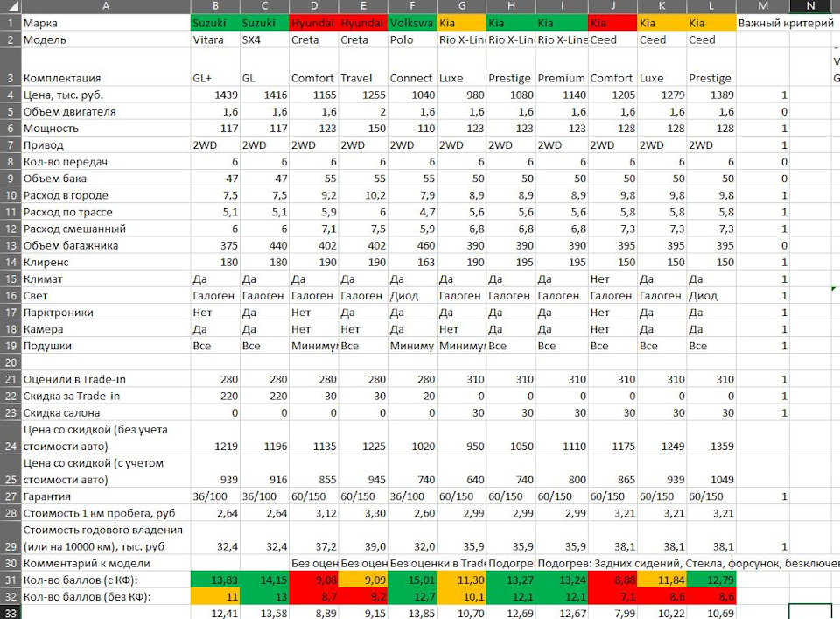Select power value 150 in Мощность row
The image size is (840, 619).
click(x=363, y=128)
